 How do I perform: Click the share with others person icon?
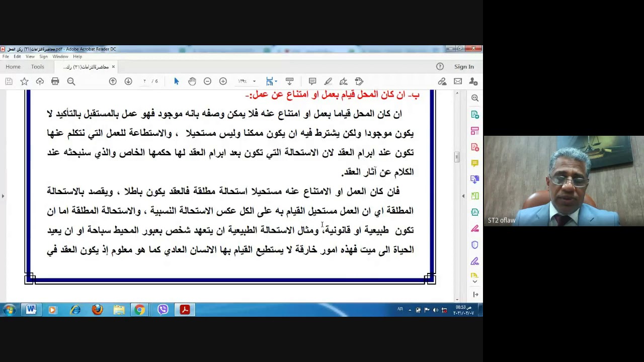[x=473, y=81]
